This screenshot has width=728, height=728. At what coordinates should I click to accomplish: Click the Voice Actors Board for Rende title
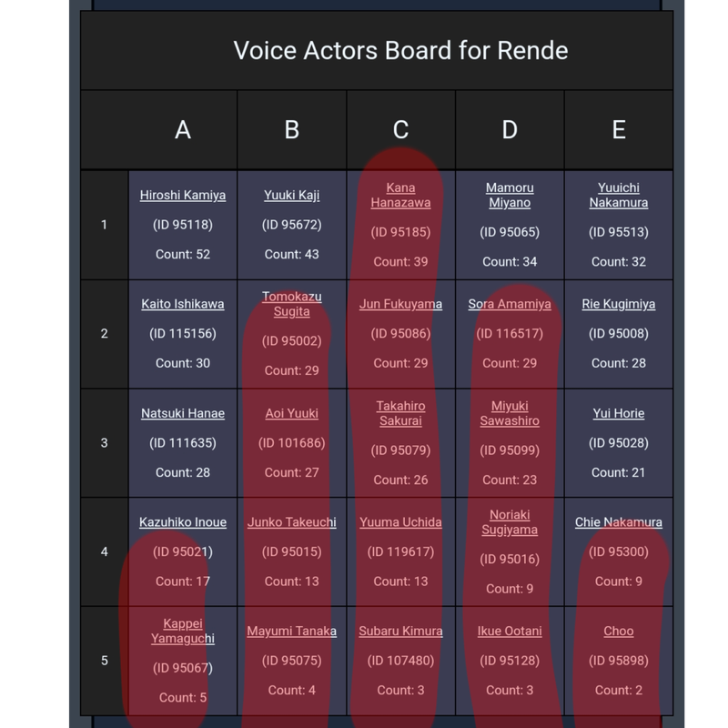pos(400,50)
